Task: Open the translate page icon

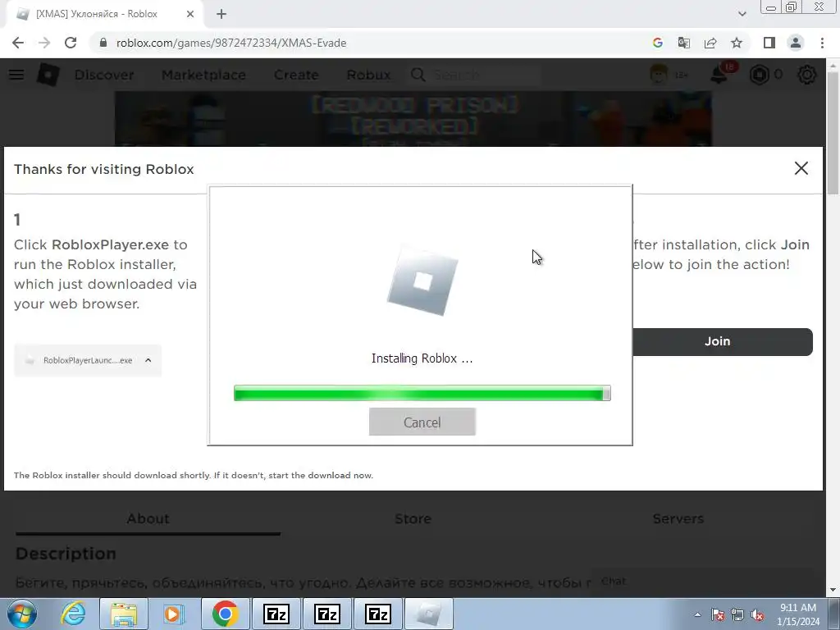Action: tap(683, 43)
